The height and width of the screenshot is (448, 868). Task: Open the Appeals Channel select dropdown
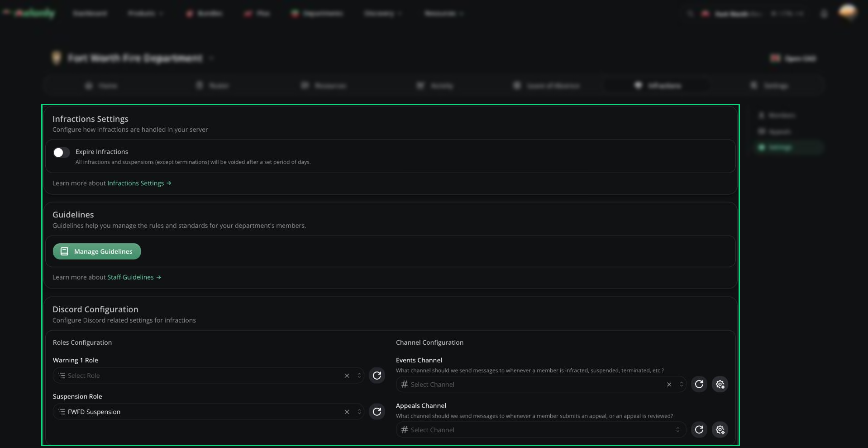[x=541, y=430]
